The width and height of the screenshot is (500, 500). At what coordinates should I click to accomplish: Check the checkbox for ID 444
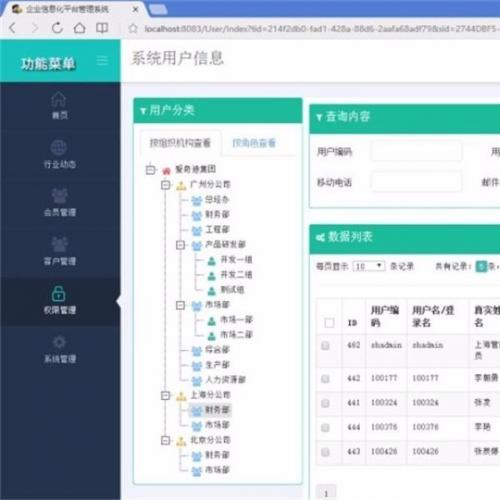[x=325, y=428]
